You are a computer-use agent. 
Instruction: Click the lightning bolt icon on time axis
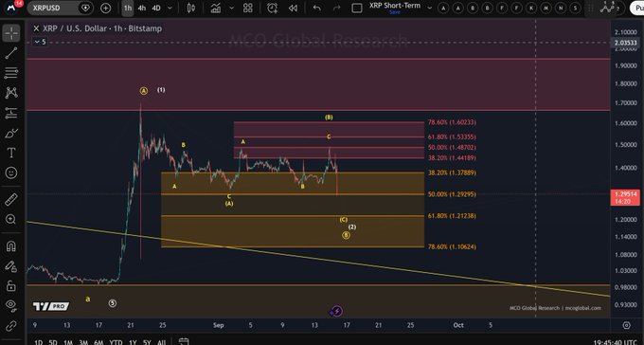[x=336, y=311]
